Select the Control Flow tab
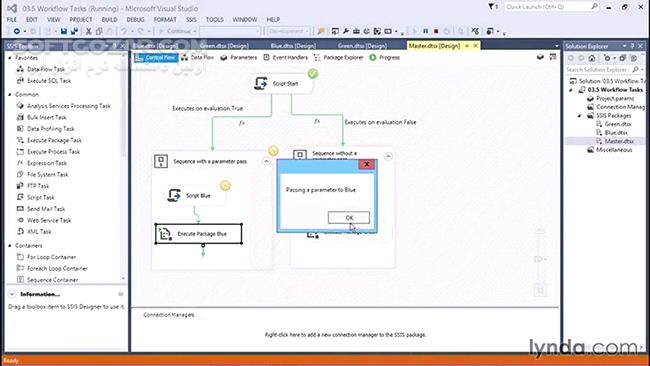This screenshot has height=366, width=650. [x=156, y=58]
